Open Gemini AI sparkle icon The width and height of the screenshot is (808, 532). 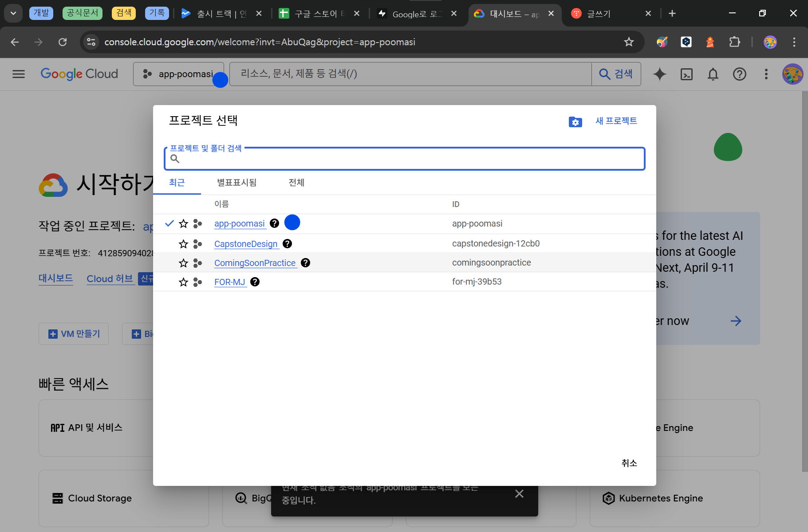pyautogui.click(x=660, y=74)
